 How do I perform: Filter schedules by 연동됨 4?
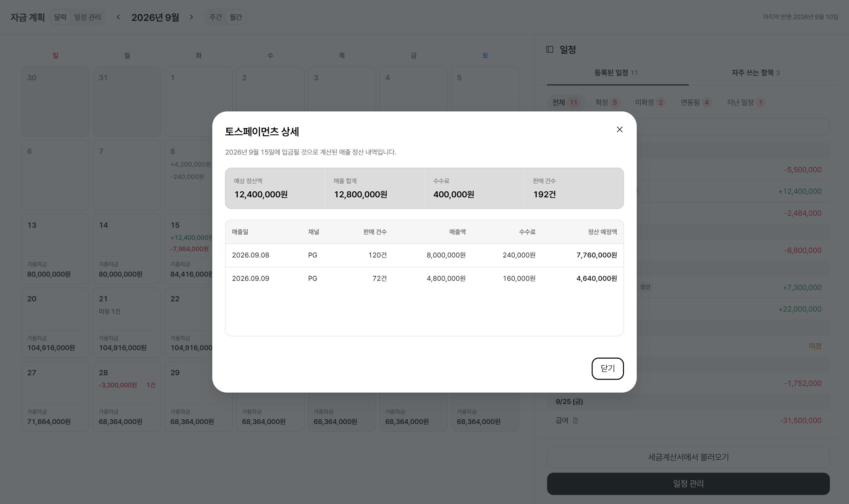pyautogui.click(x=695, y=103)
